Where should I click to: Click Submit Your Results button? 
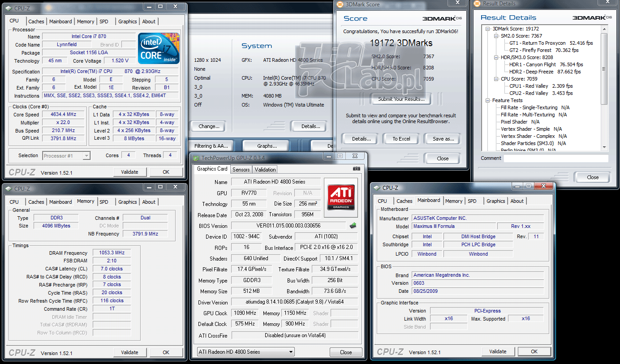pyautogui.click(x=401, y=99)
